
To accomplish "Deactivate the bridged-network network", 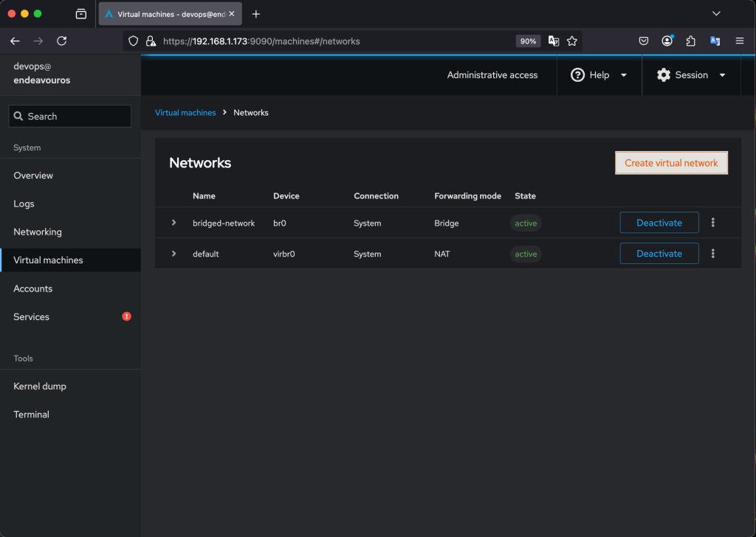I will click(x=659, y=223).
